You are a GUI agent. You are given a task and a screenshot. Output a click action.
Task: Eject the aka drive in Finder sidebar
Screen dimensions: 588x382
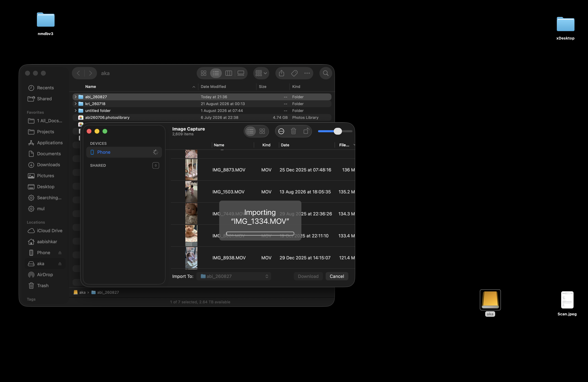point(60,263)
